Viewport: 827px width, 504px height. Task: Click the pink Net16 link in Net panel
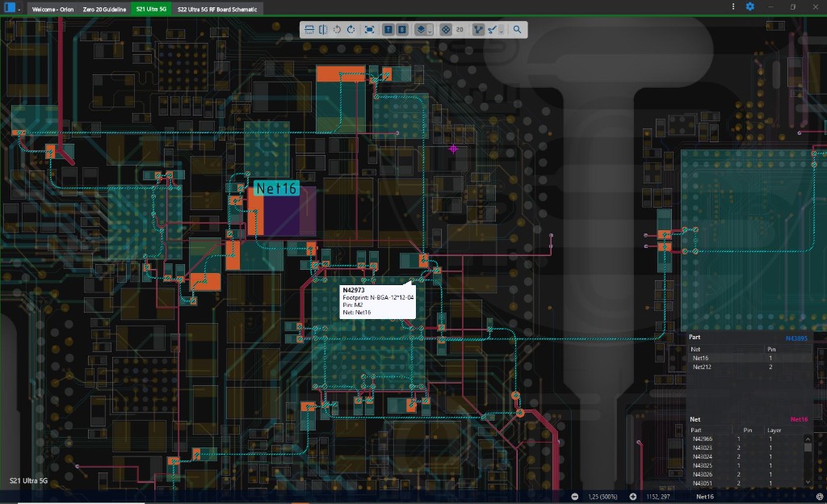(x=799, y=420)
